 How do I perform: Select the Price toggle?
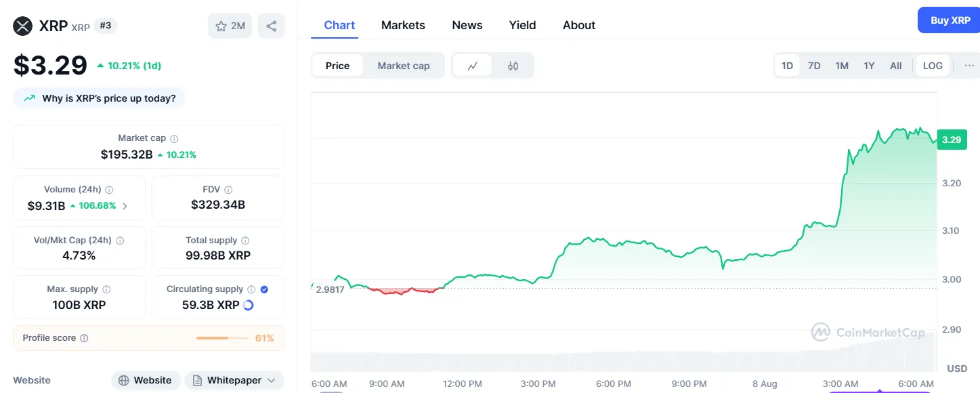[337, 66]
